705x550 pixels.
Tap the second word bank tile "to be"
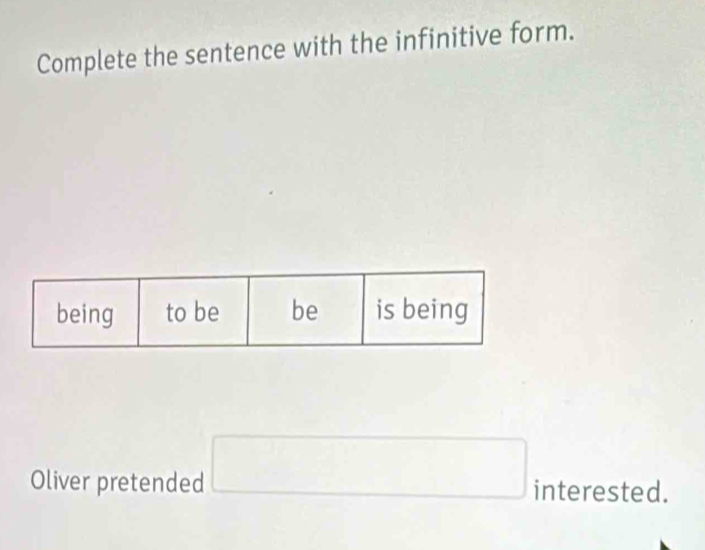tap(192, 312)
